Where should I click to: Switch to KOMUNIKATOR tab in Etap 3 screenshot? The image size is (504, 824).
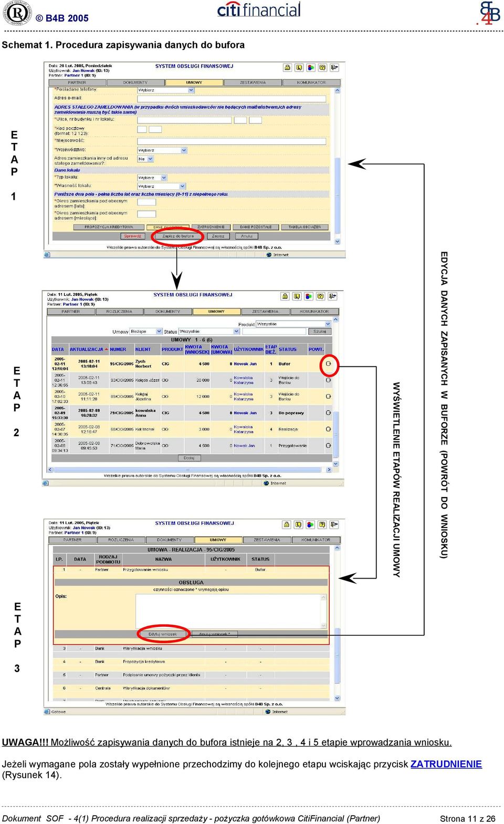click(316, 540)
